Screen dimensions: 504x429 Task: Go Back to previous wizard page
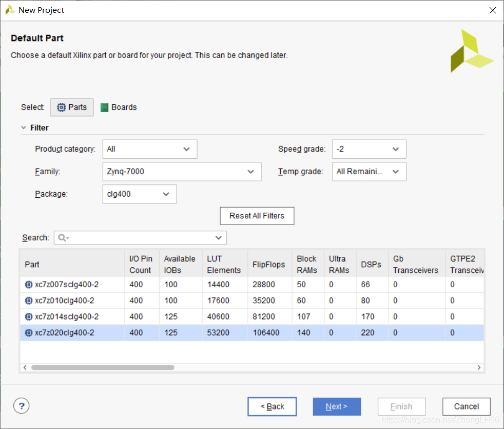272,406
